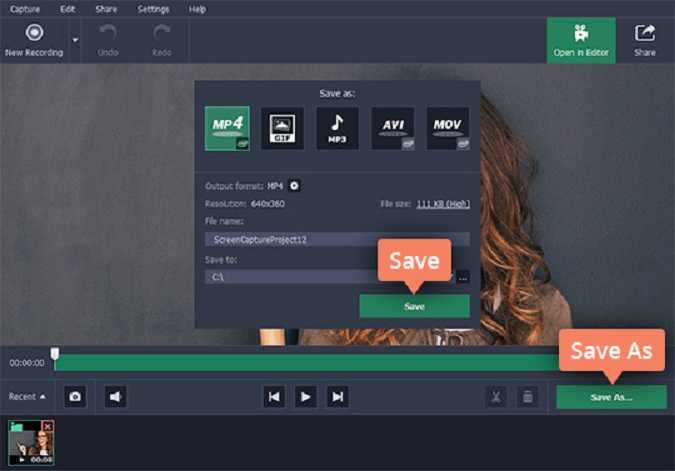Open output format settings gear
The image size is (675, 471).
coord(294,186)
